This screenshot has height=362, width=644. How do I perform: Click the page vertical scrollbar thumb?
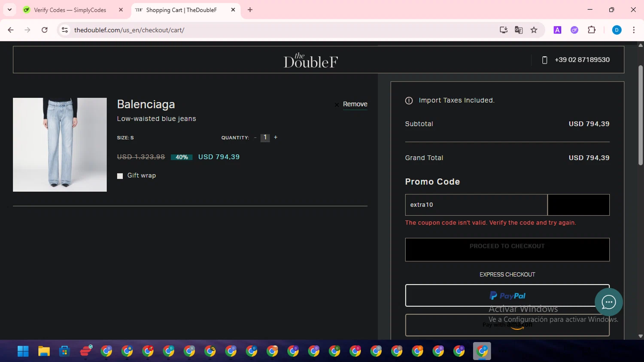[x=641, y=115]
